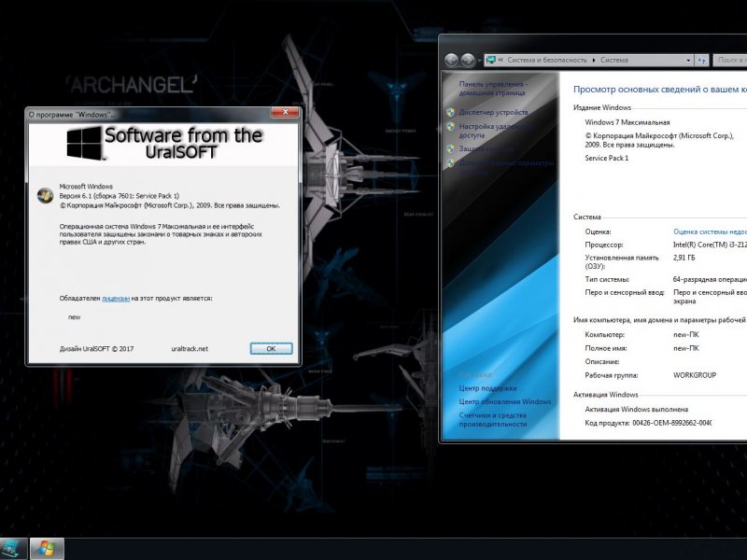Click the 'Service Pack 1' text
Image resolution: width=747 pixels, height=560 pixels.
pyautogui.click(x=606, y=158)
